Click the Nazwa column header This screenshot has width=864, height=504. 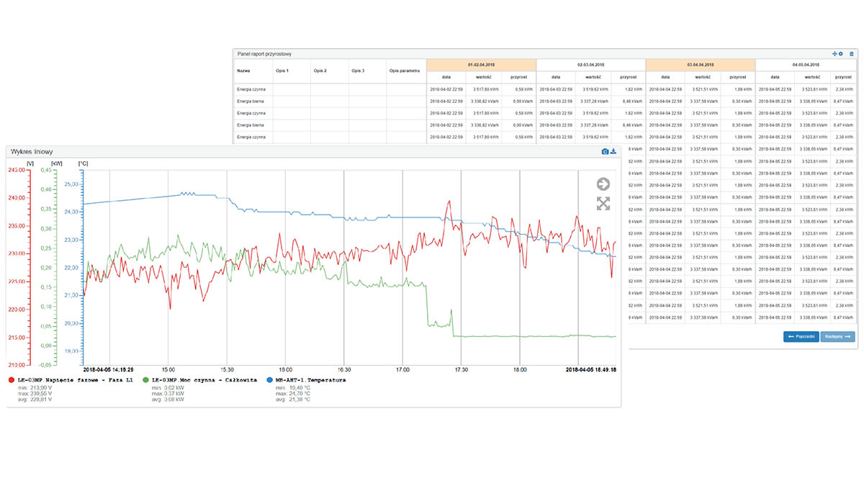243,71
